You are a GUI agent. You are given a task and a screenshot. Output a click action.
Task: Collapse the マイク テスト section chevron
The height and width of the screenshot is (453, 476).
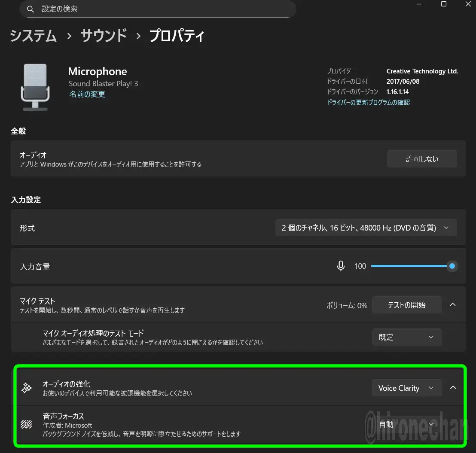click(x=452, y=305)
